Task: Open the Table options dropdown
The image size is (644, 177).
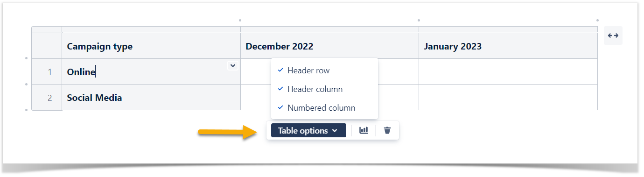Action: tap(308, 131)
